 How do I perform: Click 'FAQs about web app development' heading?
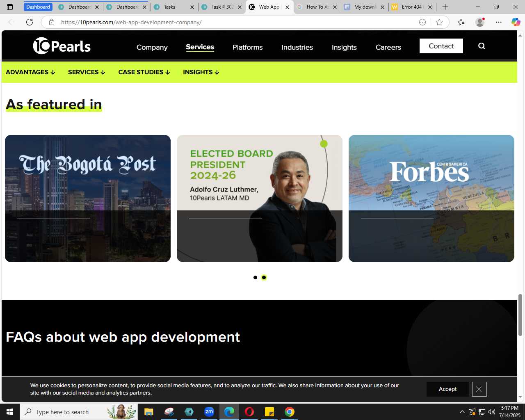pos(123,337)
